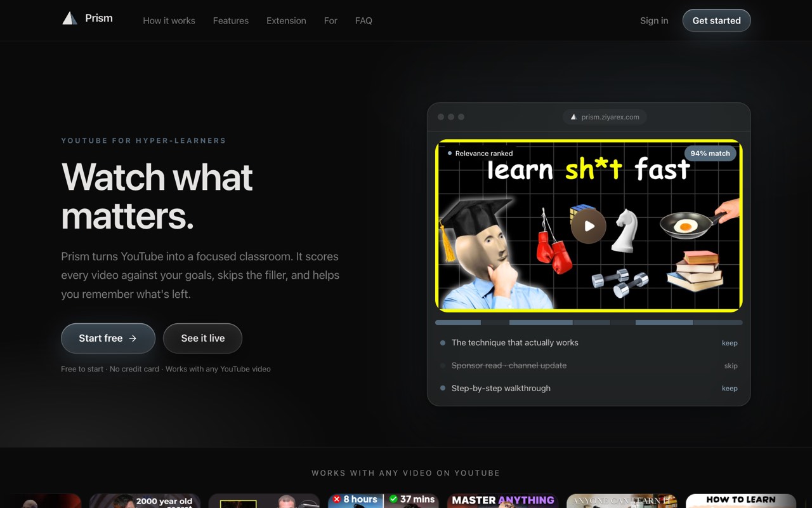This screenshot has width=812, height=508.
Task: Open the '8 hours 37 mins' thumbnail
Action: click(383, 501)
